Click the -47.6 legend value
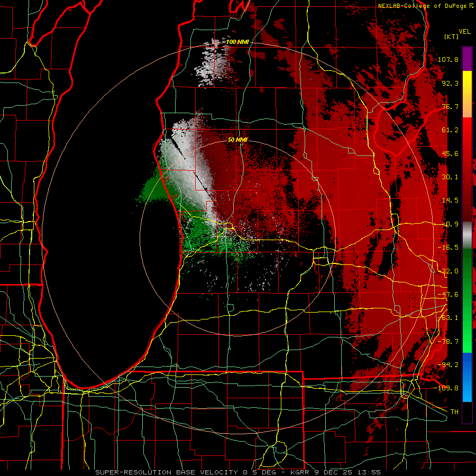476x476 pixels. tap(448, 295)
